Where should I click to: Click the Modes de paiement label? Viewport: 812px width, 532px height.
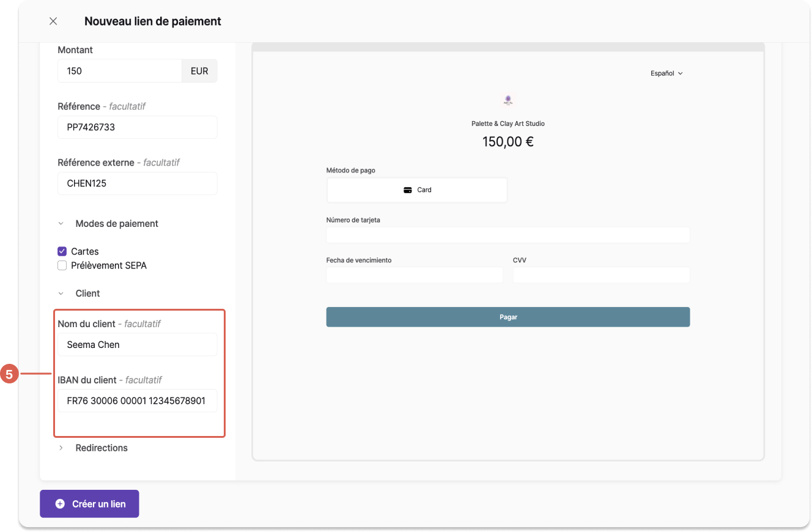coord(117,224)
